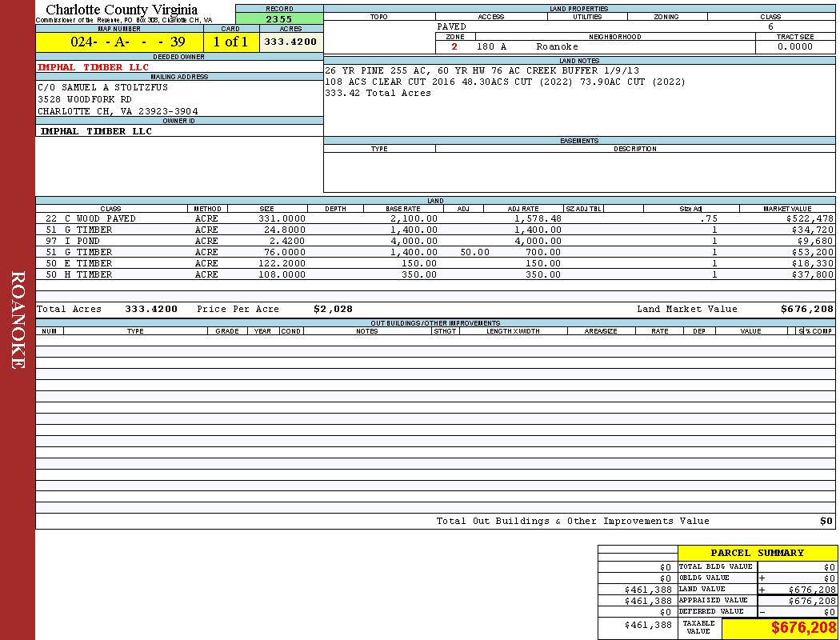Click the Owner ID value IMPHAL TIMBER LLC

tap(96, 131)
